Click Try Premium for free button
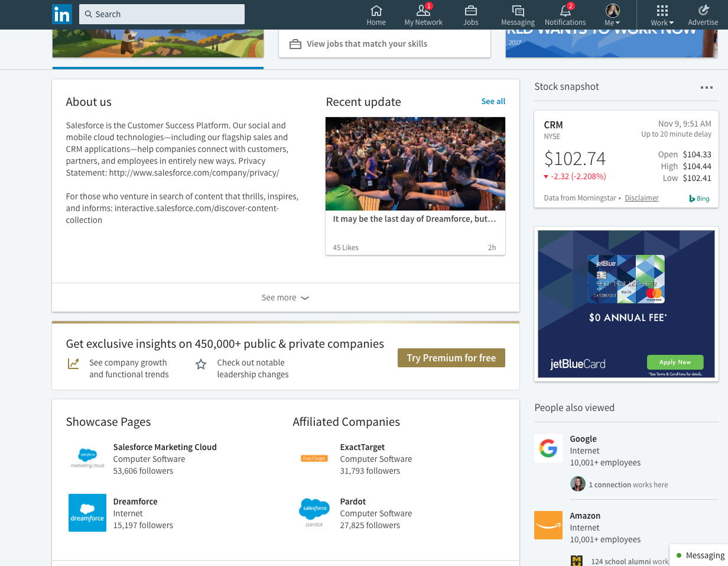This screenshot has height=566, width=728. 451,358
